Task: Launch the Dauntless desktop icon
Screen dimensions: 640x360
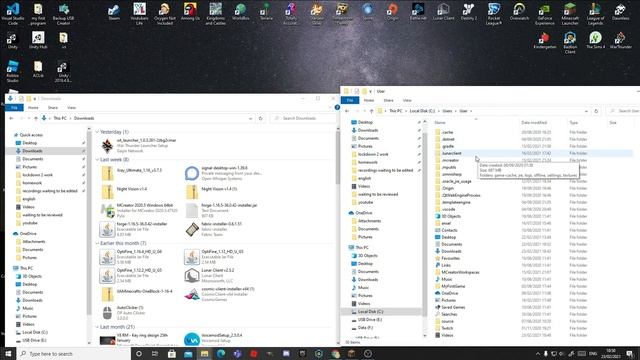Action: coord(620,12)
